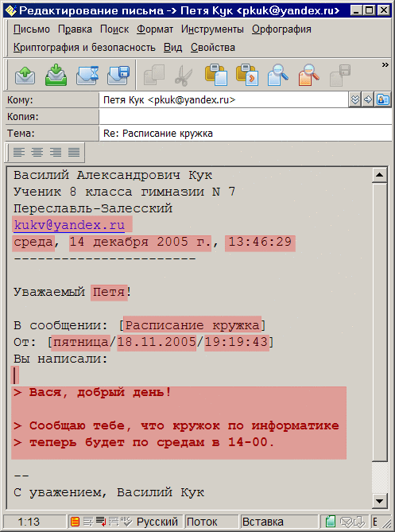The image size is (395, 532).
Task: Click the kukv@yandex.ru email link
Action: point(69,224)
